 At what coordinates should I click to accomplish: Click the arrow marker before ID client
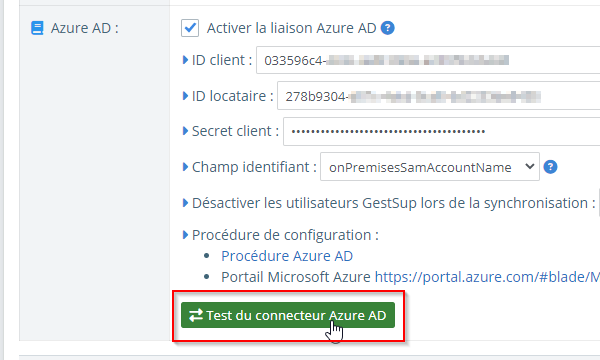[x=185, y=60]
